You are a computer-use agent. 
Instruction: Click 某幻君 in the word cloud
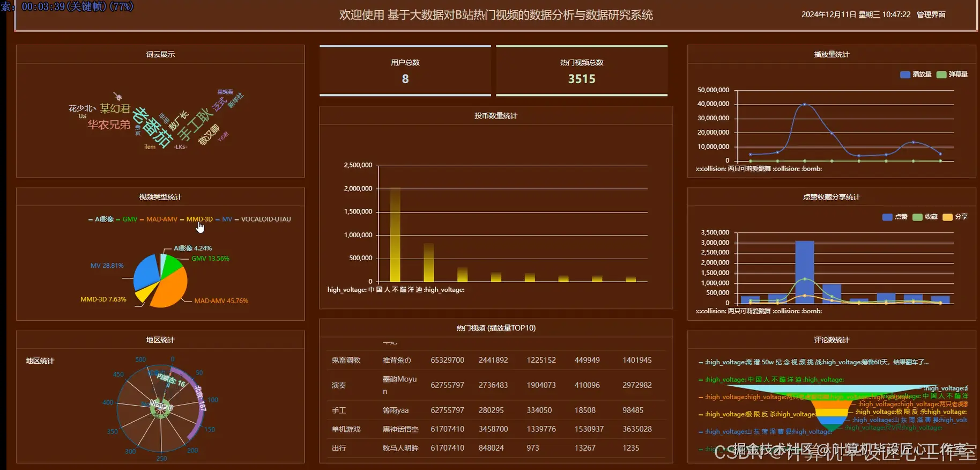(115, 108)
